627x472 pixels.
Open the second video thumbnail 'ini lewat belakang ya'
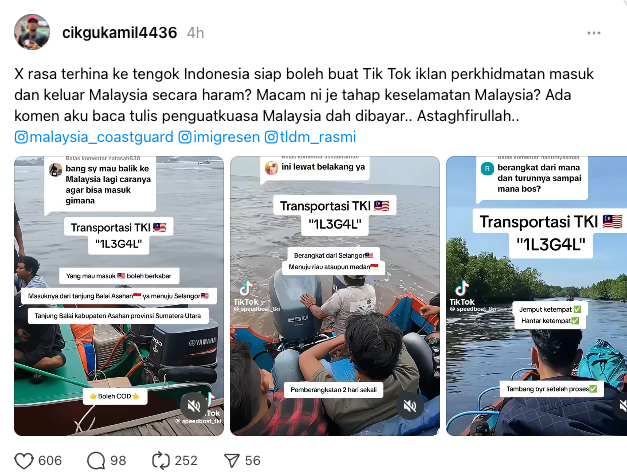(x=335, y=296)
